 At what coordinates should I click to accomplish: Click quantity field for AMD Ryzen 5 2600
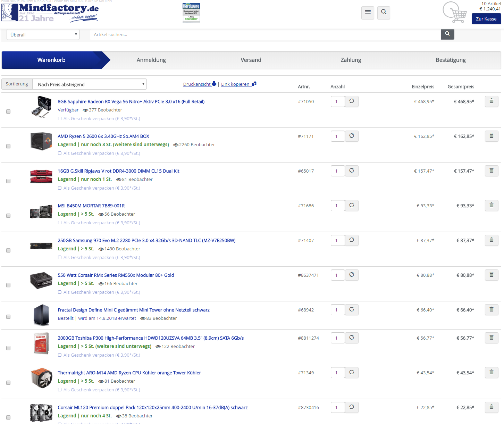point(338,136)
